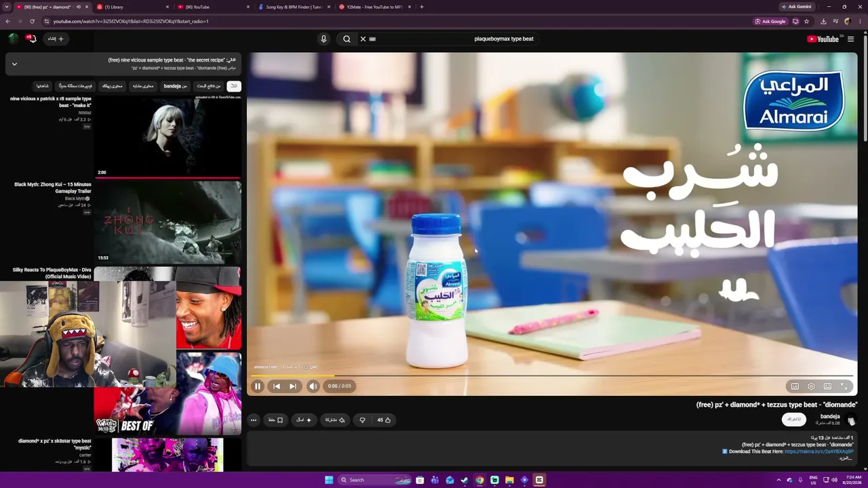
Task: Like the video with 45 likes
Action: (x=384, y=420)
